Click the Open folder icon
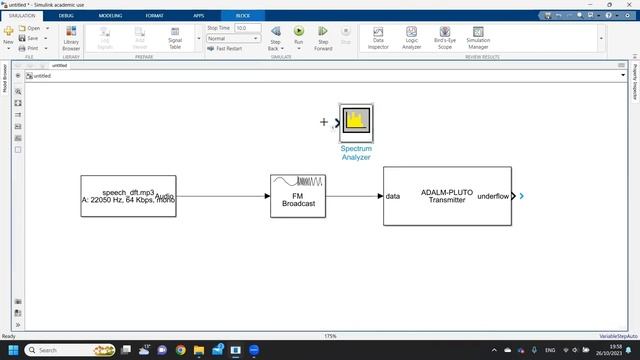Image resolution: width=640 pixels, height=360 pixels. [22, 28]
